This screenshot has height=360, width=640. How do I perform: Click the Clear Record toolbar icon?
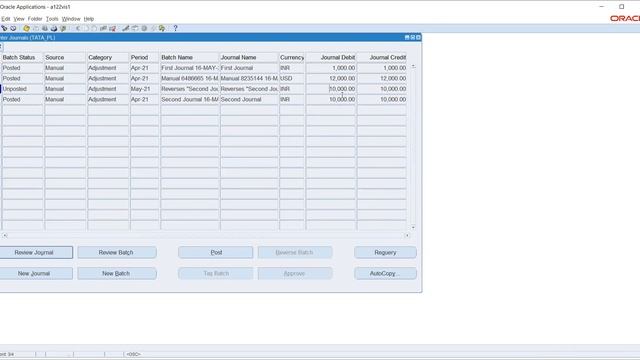tap(103, 28)
